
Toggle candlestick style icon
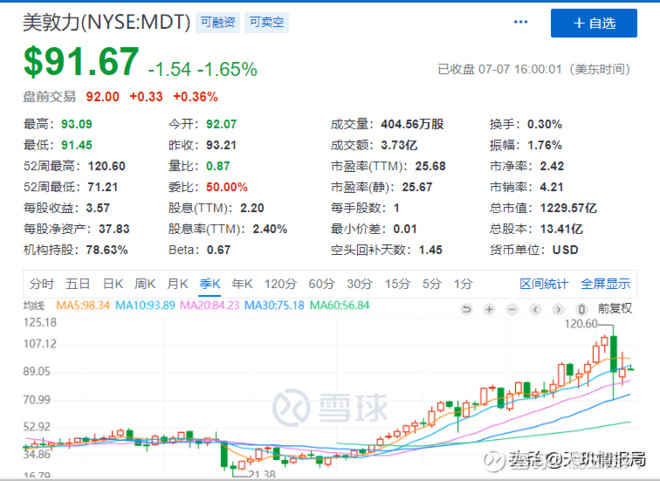[582, 310]
